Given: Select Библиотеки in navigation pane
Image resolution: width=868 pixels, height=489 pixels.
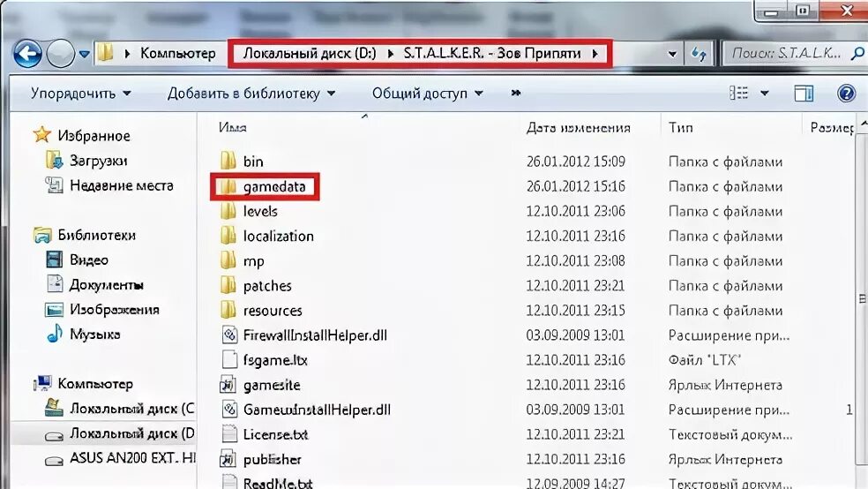Looking at the screenshot, I should click(97, 236).
